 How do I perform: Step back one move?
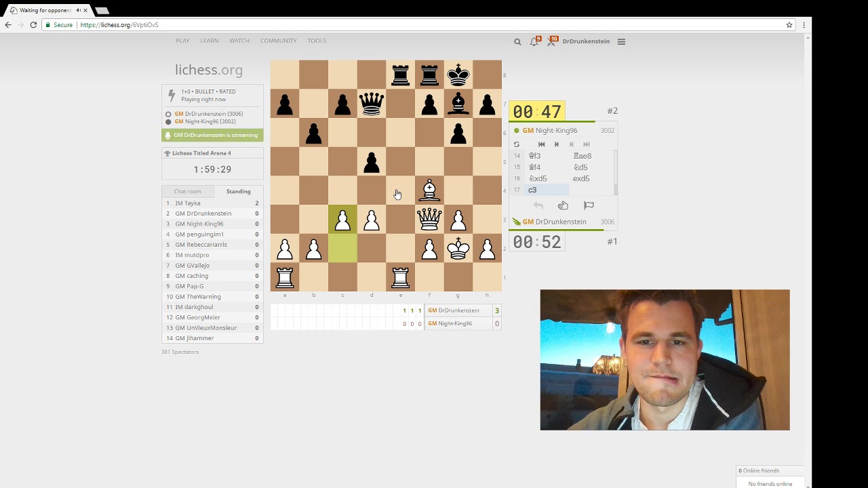(556, 144)
